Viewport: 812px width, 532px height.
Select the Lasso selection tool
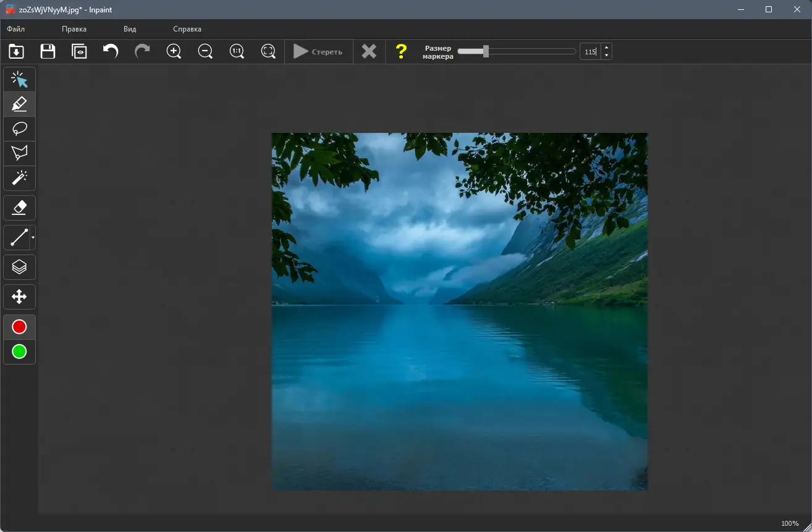19,129
